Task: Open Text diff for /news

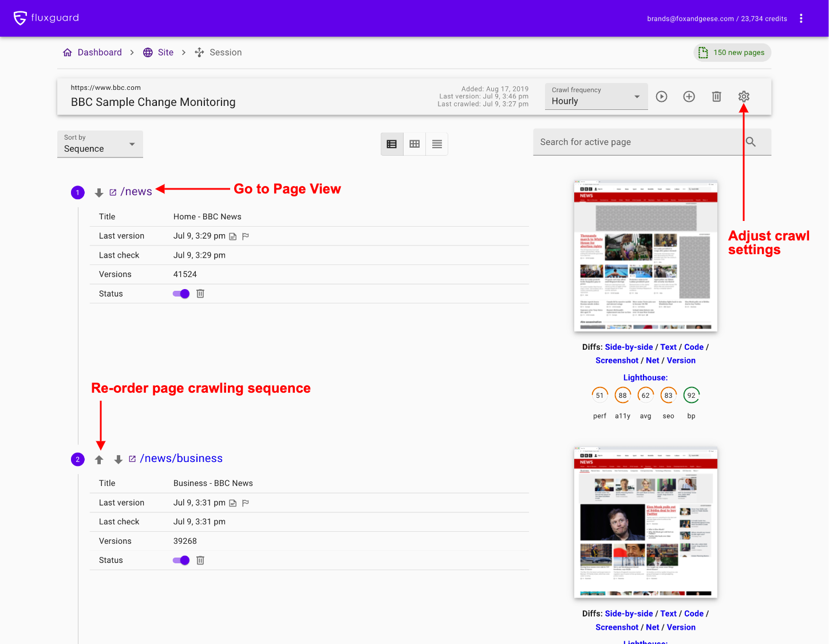Action: [668, 347]
